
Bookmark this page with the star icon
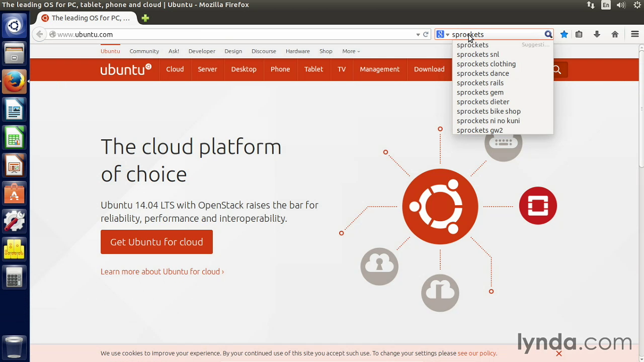click(x=564, y=34)
